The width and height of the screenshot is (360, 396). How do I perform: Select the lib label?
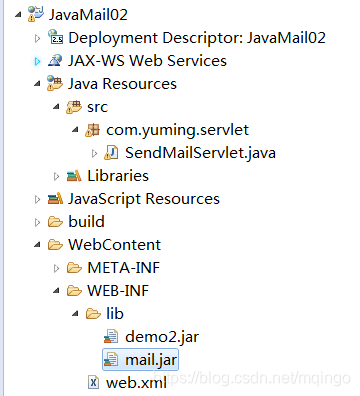[115, 314]
